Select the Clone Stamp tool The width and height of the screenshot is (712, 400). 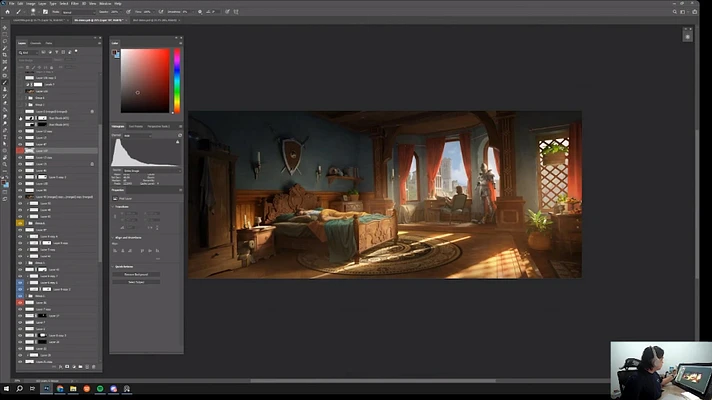click(5, 89)
